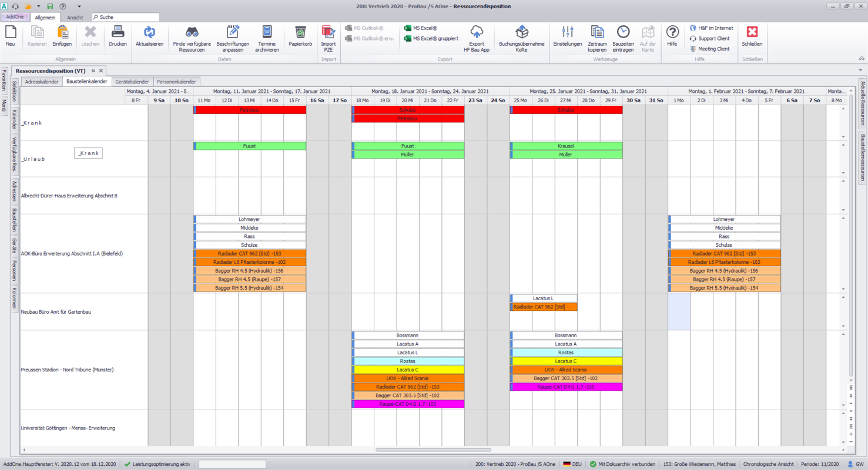Refresh data with the Aktualisieren icon
The height and width of the screenshot is (470, 868).
pos(149,32)
